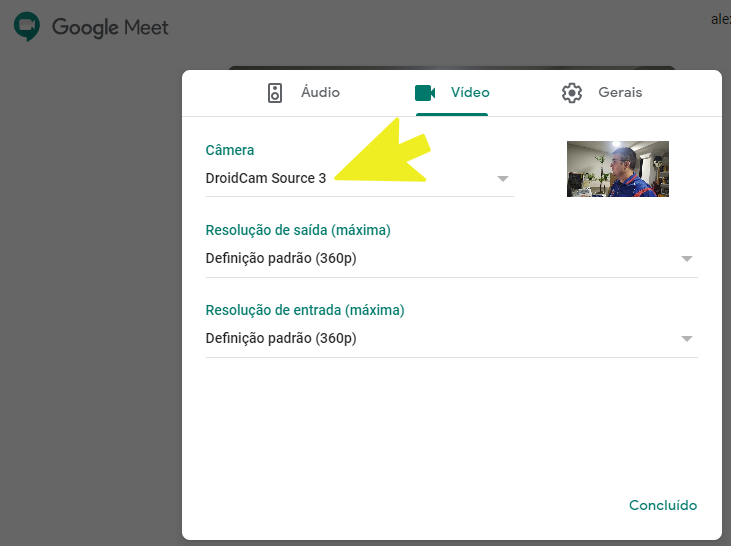This screenshot has height=546, width=731.
Task: Click the Google Meet logo icon
Action: click(x=27, y=27)
